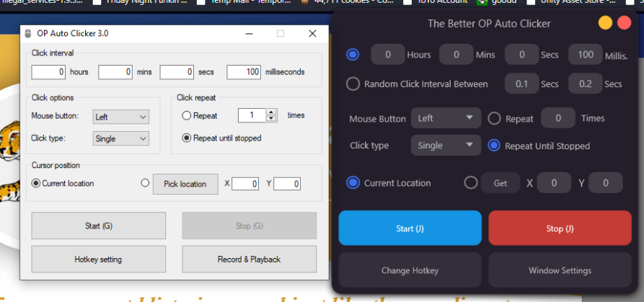Open the Mouse button dropdown showing Left in OP Auto Clicker 3.0

tap(120, 116)
